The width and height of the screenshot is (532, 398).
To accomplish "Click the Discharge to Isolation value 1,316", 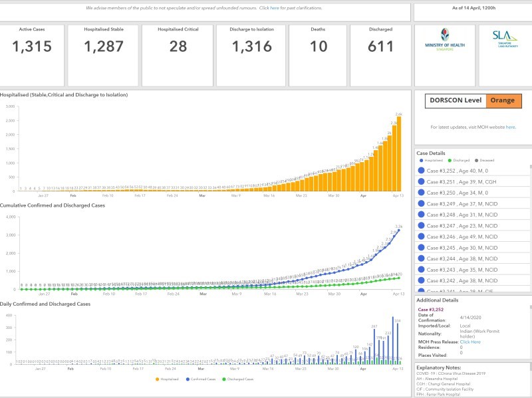I will pyautogui.click(x=252, y=47).
